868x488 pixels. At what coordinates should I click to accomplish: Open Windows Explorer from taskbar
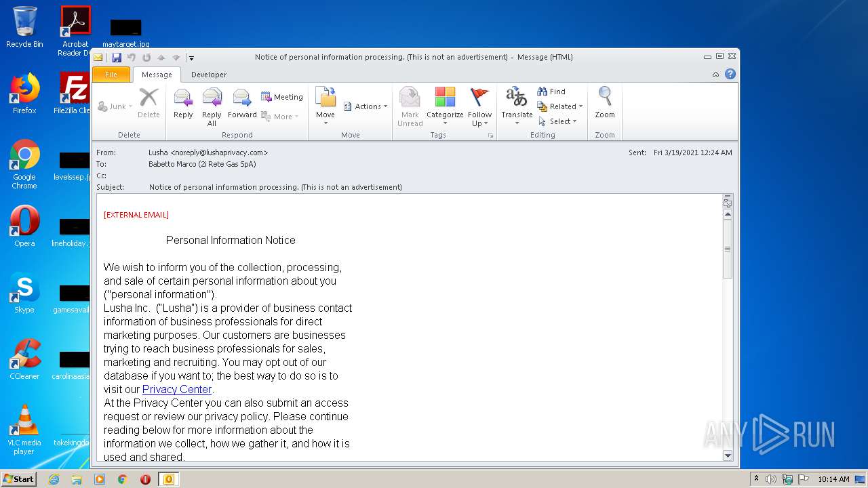tap(77, 479)
